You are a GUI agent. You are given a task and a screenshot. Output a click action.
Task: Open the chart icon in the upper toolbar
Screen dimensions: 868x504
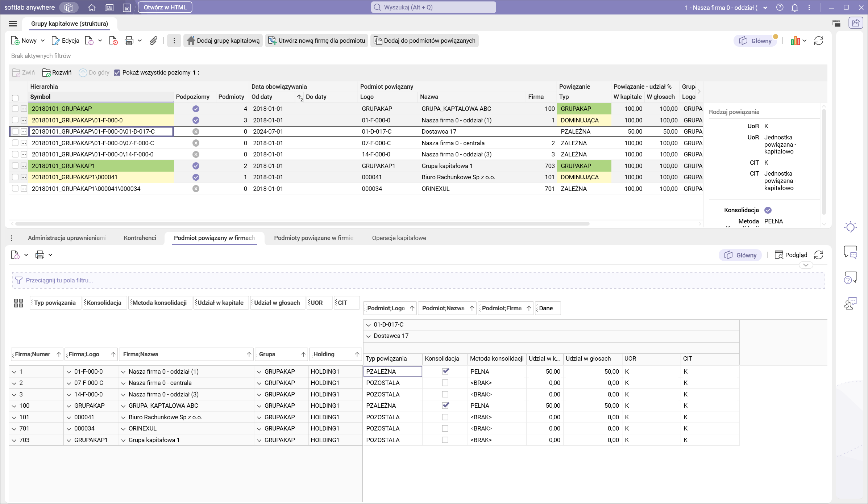coord(795,41)
